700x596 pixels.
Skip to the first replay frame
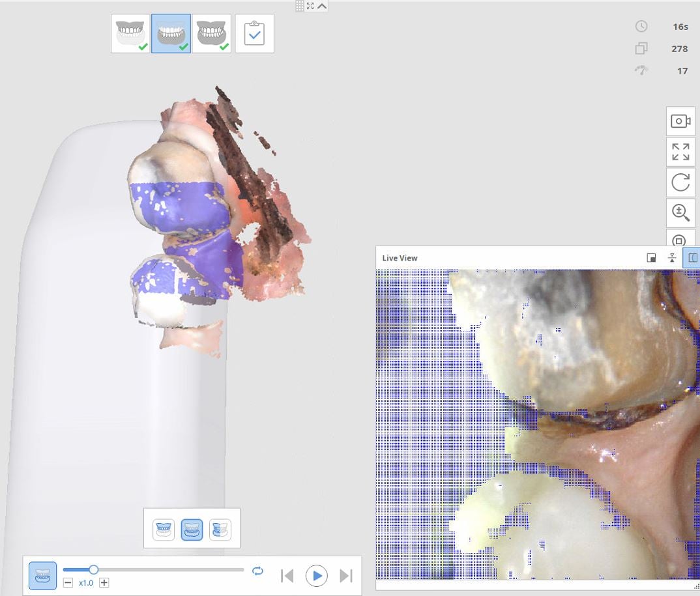(287, 576)
